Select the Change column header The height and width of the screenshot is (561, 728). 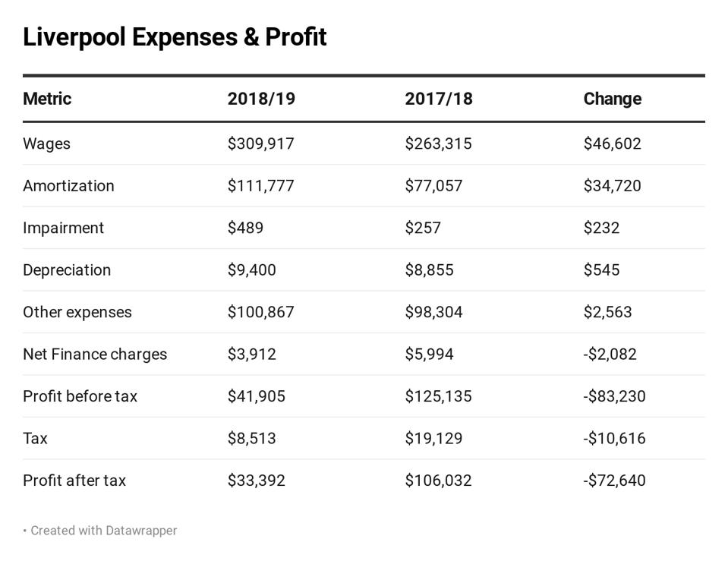pos(613,99)
